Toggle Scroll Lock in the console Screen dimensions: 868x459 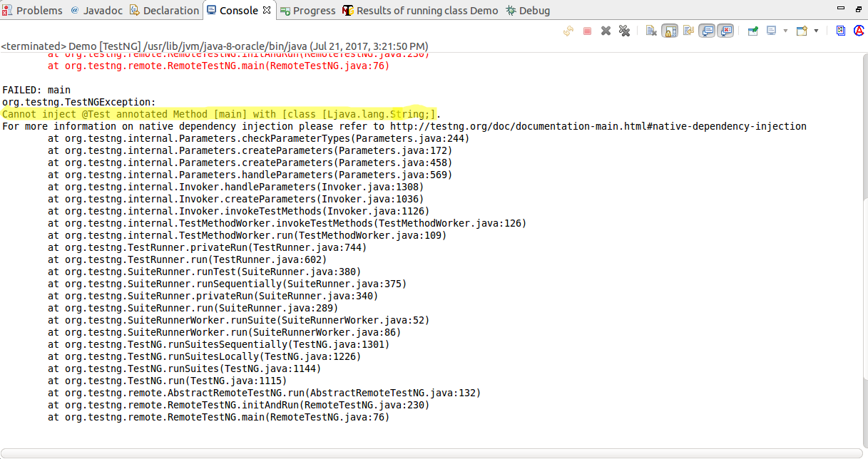point(670,31)
